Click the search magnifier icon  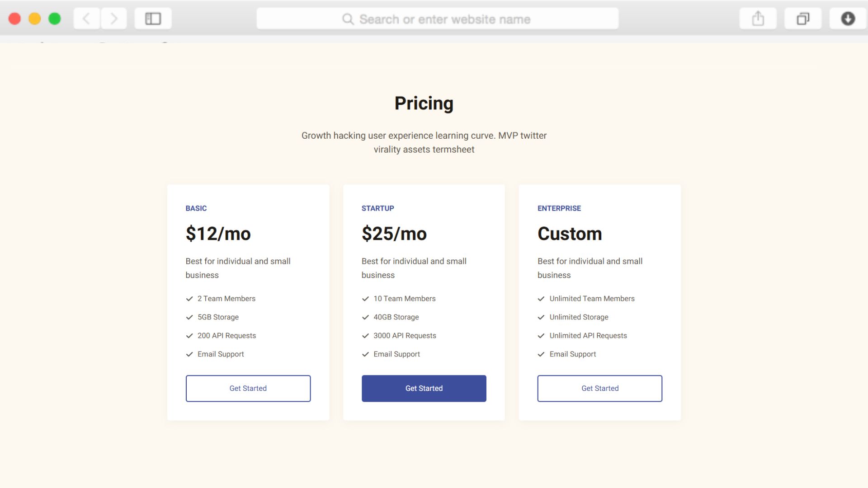coord(348,19)
